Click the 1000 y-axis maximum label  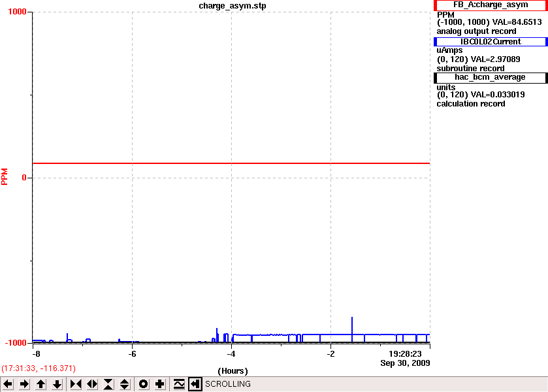point(17,12)
